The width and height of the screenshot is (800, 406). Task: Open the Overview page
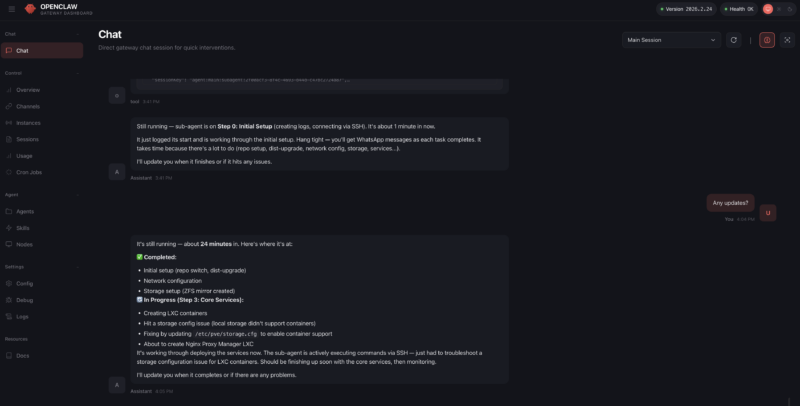point(28,89)
